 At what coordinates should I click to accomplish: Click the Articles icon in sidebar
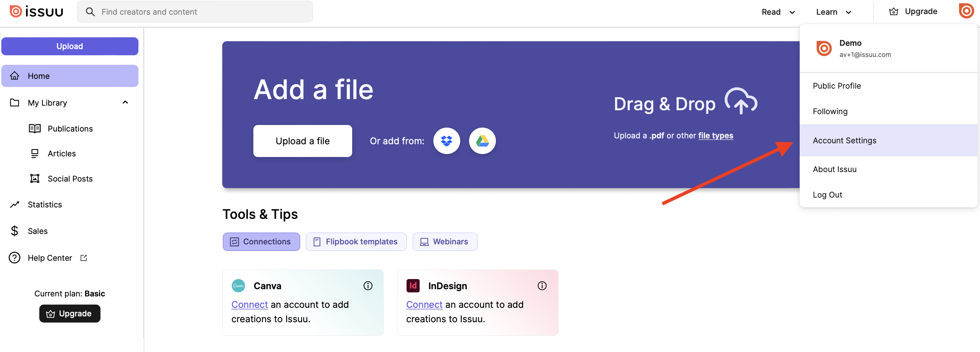pyautogui.click(x=35, y=153)
